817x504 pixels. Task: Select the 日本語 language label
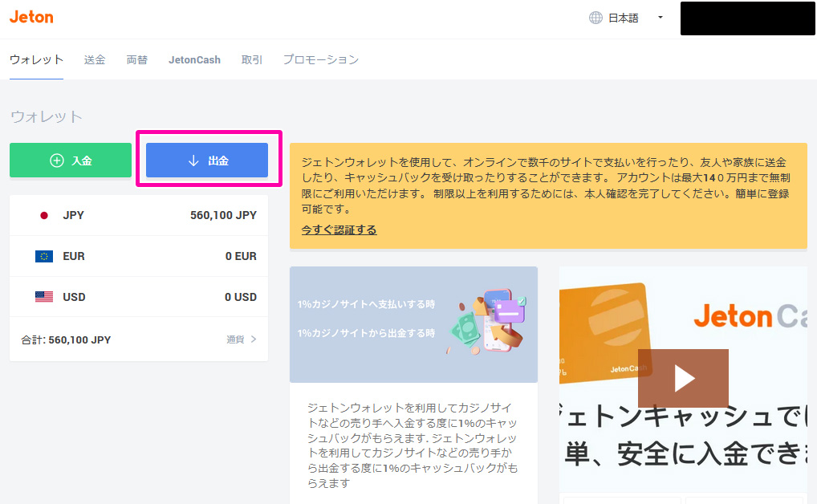tap(623, 18)
